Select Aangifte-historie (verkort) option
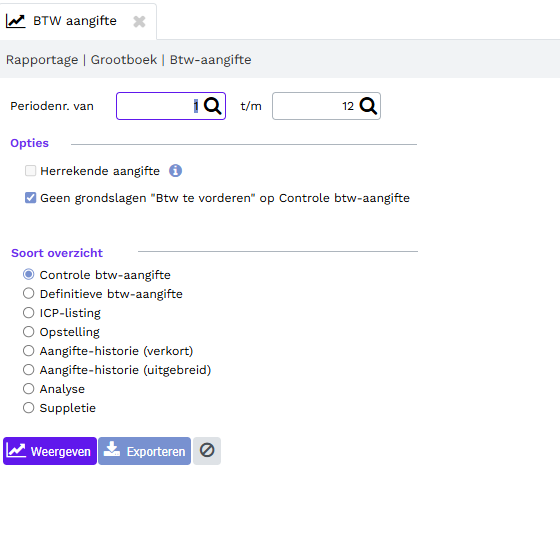Viewport: 560px width, 538px height. (x=29, y=351)
